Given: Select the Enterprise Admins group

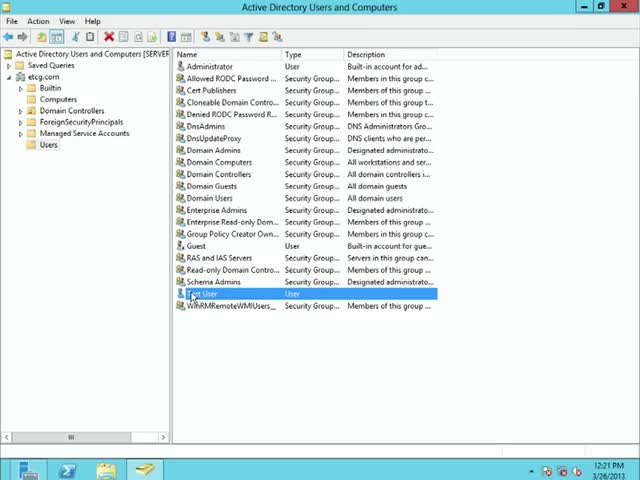Looking at the screenshot, I should [306, 210].
